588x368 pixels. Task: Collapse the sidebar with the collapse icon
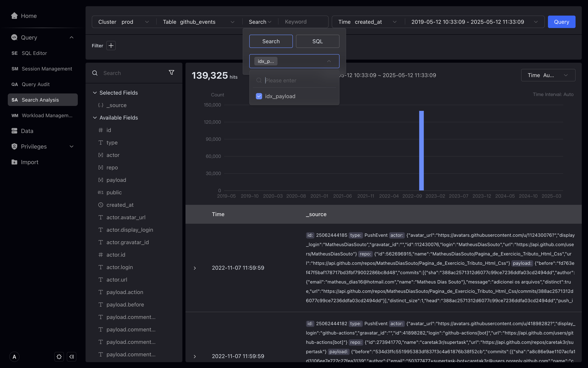(72, 357)
